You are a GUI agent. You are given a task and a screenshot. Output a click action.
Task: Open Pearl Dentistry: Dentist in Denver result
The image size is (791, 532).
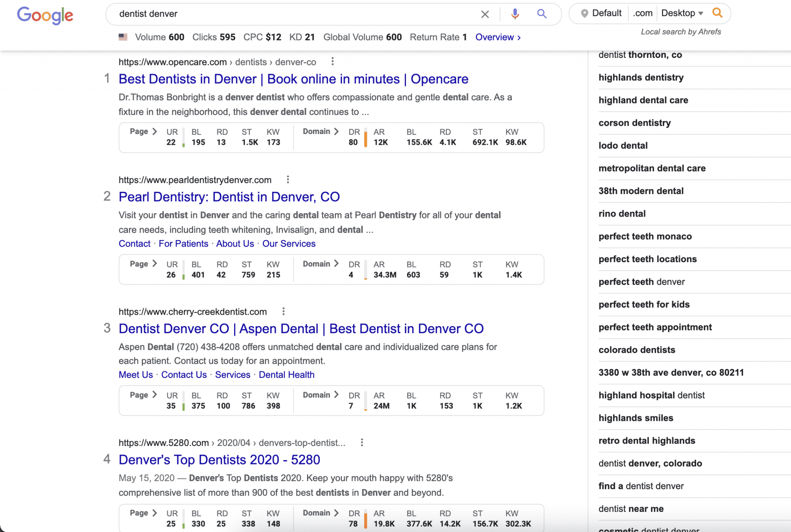(229, 197)
